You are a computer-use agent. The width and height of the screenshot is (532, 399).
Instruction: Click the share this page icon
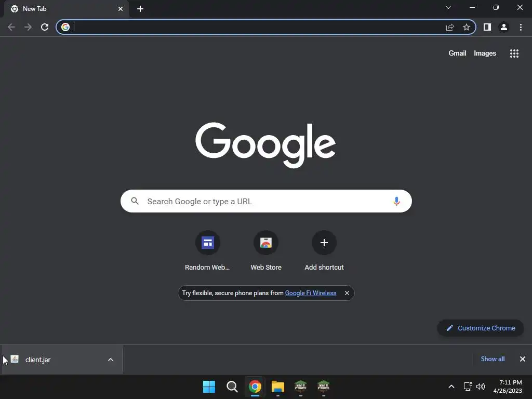pos(450,27)
